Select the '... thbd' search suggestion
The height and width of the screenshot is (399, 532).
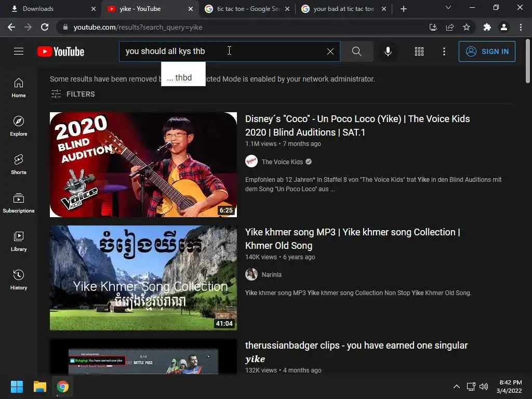(183, 78)
